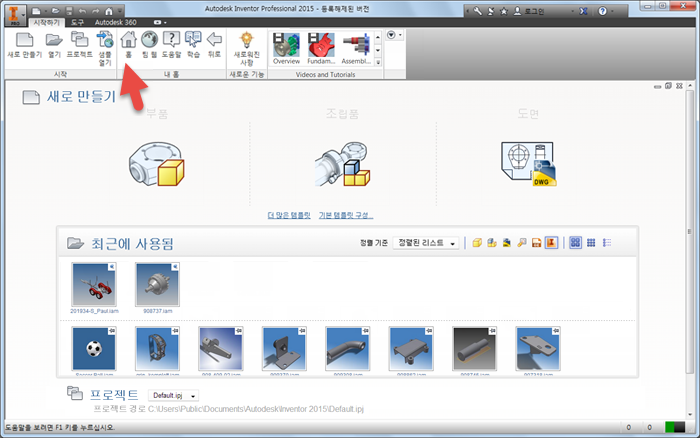The image size is (700, 438).
Task: Click the Autodesk Exchange X icon
Action: (583, 11)
